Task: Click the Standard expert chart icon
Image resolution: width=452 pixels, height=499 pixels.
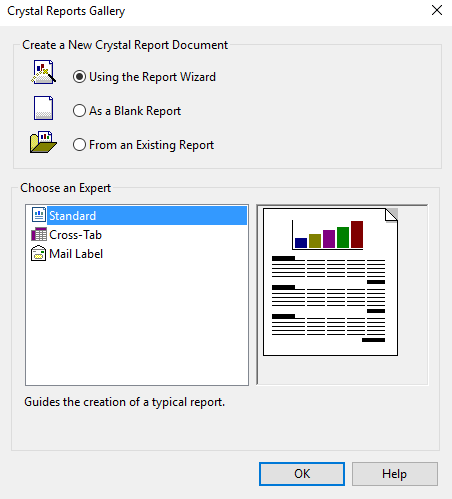Action: 39,215
